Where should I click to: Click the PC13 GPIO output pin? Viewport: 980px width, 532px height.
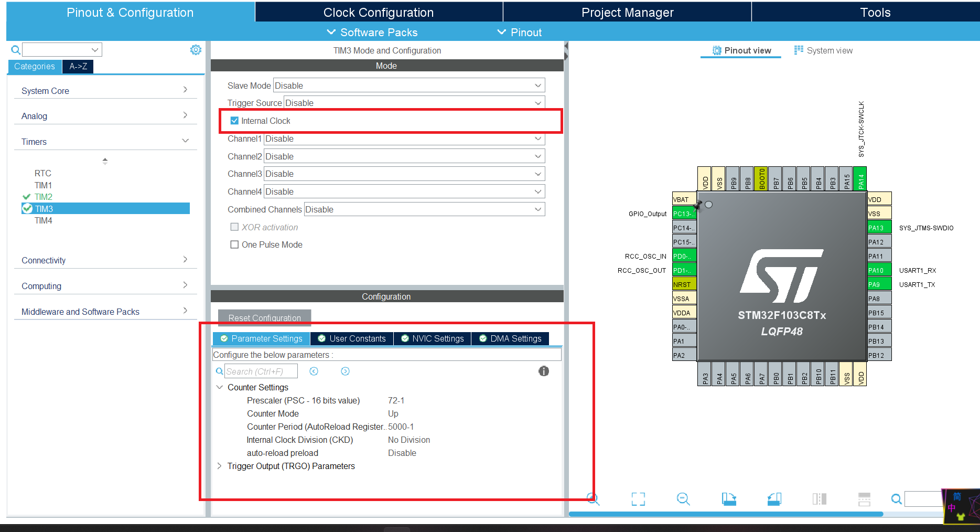point(684,214)
